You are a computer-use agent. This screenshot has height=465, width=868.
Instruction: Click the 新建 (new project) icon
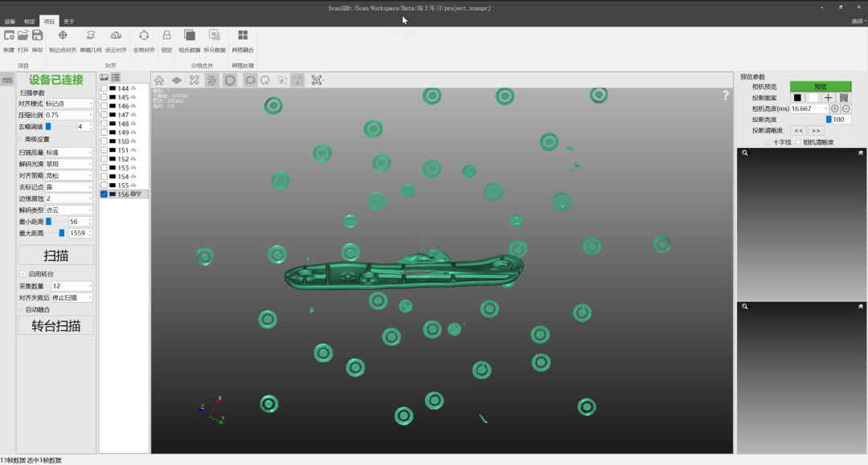[x=9, y=36]
